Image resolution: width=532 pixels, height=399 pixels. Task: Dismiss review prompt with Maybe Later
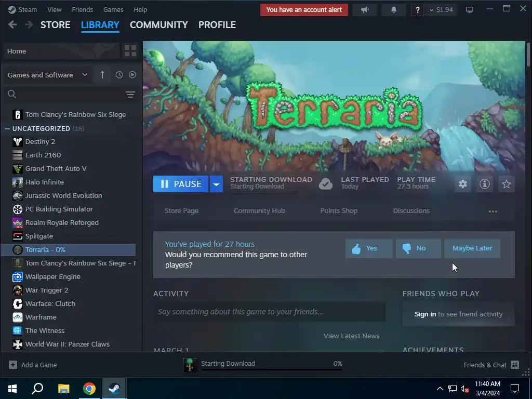(472, 248)
